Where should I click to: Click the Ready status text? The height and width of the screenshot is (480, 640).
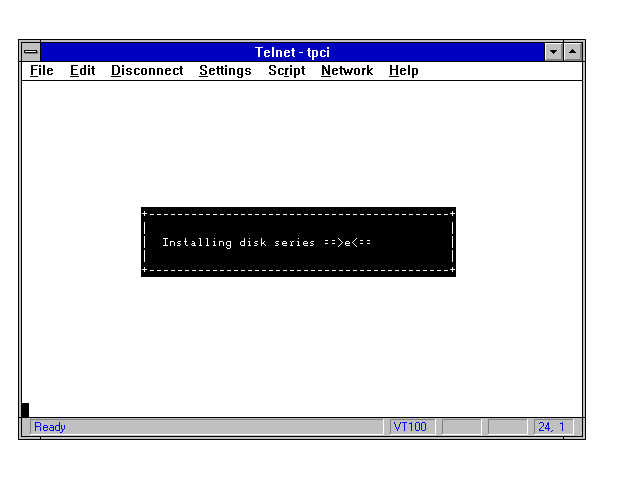tap(50, 427)
